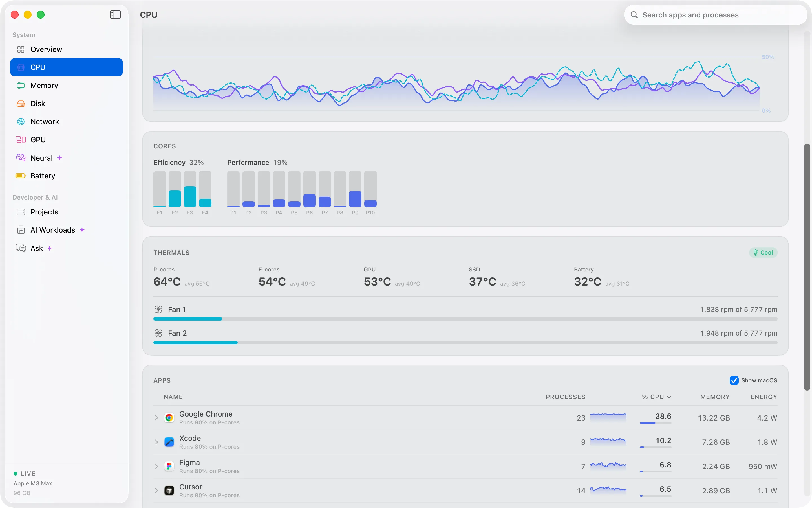This screenshot has height=508, width=812.
Task: Open the Network section
Action: pos(67,122)
